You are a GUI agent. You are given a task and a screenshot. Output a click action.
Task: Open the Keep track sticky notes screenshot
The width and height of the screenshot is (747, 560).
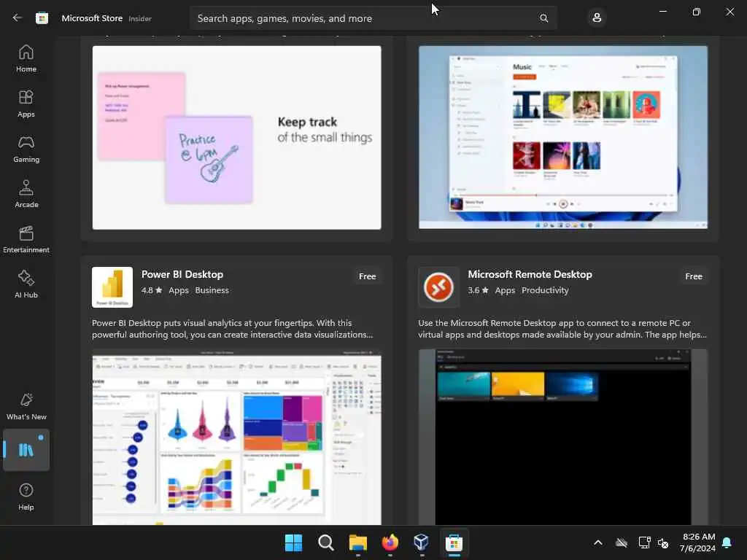tap(237, 138)
